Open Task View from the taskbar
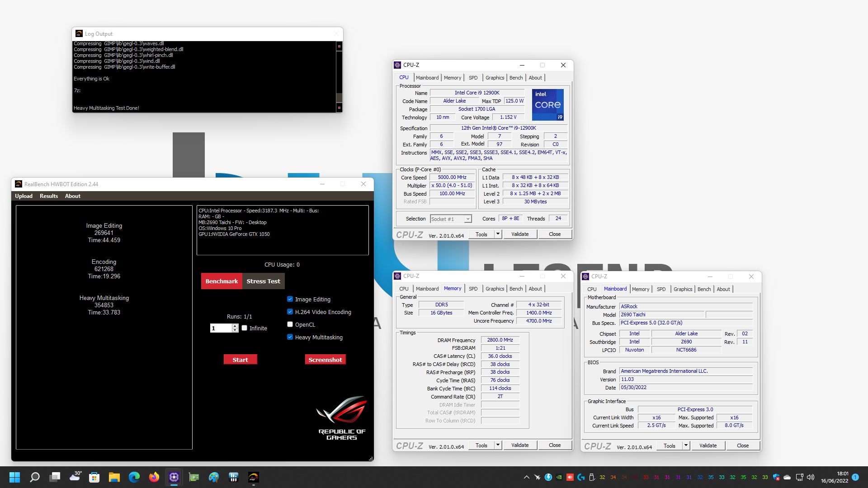The image size is (868, 488). [x=55, y=477]
